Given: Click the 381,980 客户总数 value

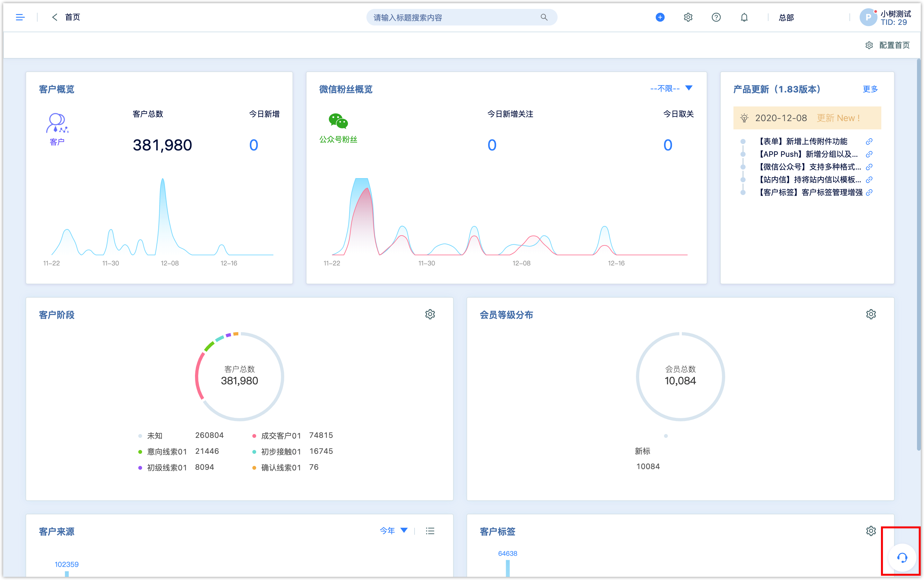Looking at the screenshot, I should pos(162,145).
